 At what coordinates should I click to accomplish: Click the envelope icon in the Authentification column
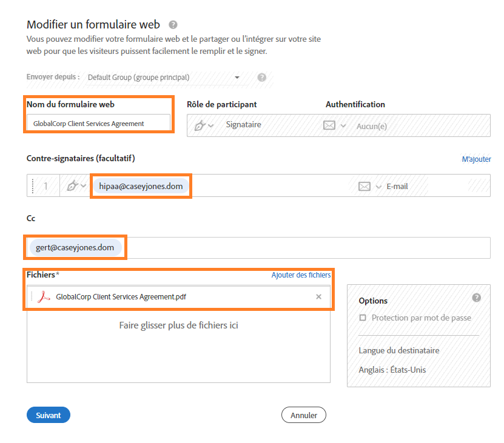[x=328, y=125]
